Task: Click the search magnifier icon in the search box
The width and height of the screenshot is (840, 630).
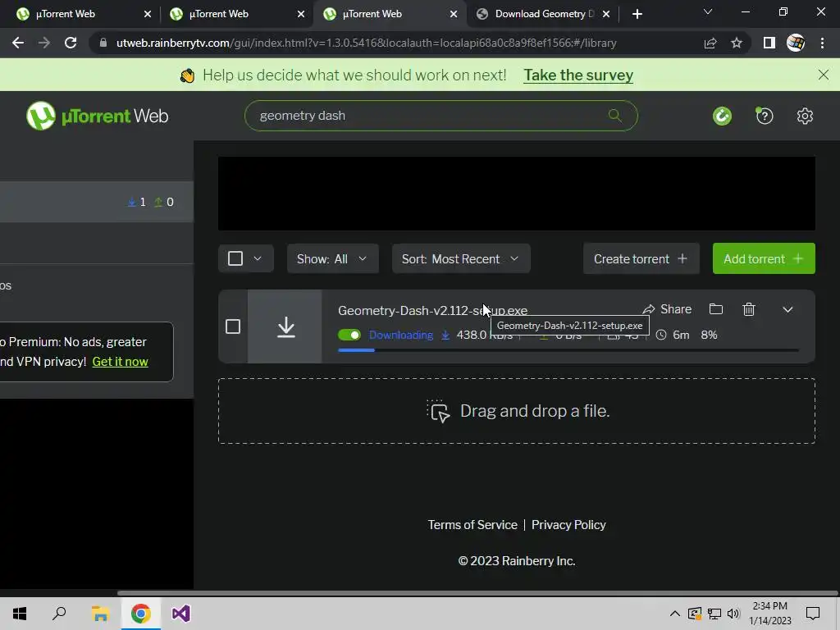Action: pyautogui.click(x=614, y=115)
